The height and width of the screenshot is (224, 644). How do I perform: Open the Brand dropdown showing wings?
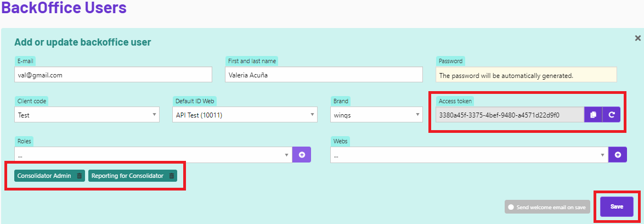point(377,115)
